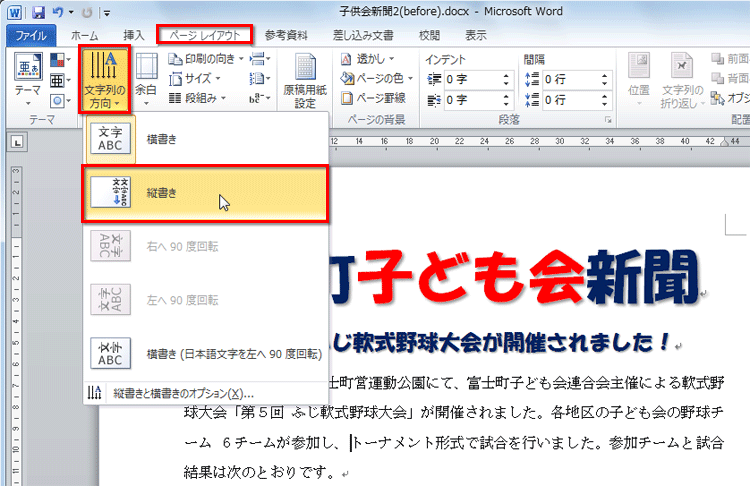This screenshot has height=486, width=750.
Task: Open the ページの色 page color menu
Action: (x=376, y=78)
